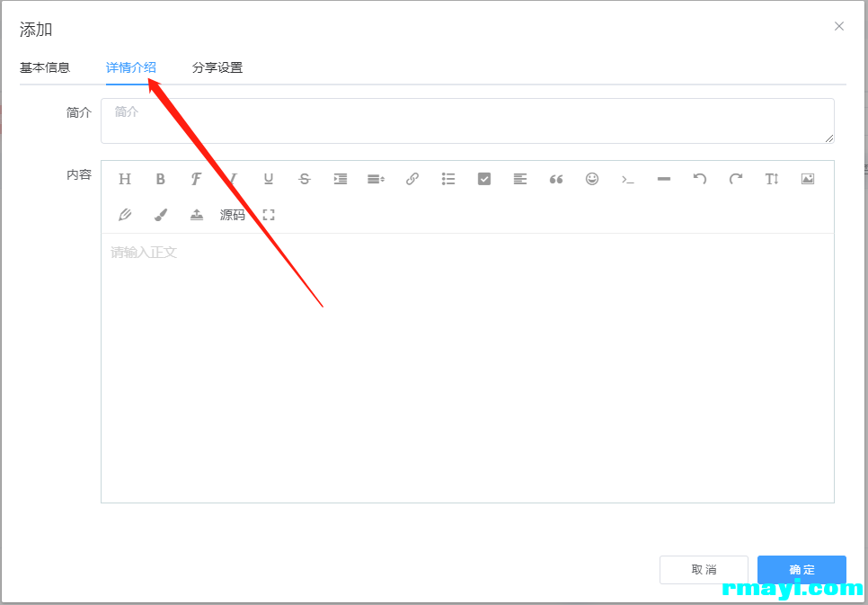Insert a bulleted list
Viewport: 868px width, 605px height.
[x=448, y=179]
